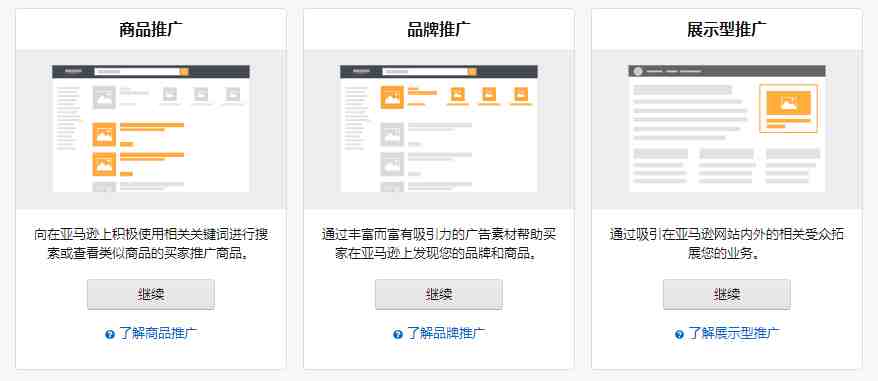
Task: Click the 品牌推广 card heading
Action: (438, 30)
